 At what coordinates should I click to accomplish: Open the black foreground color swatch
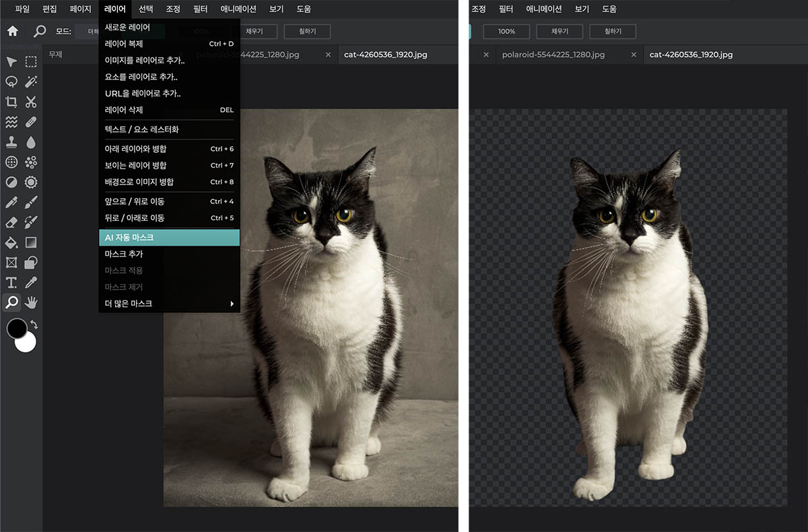click(16, 328)
